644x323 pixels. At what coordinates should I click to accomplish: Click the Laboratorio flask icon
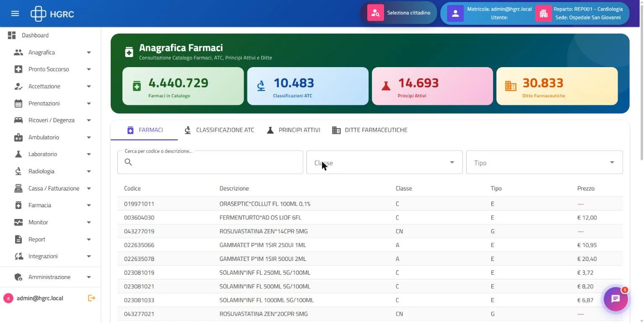pos(18,154)
